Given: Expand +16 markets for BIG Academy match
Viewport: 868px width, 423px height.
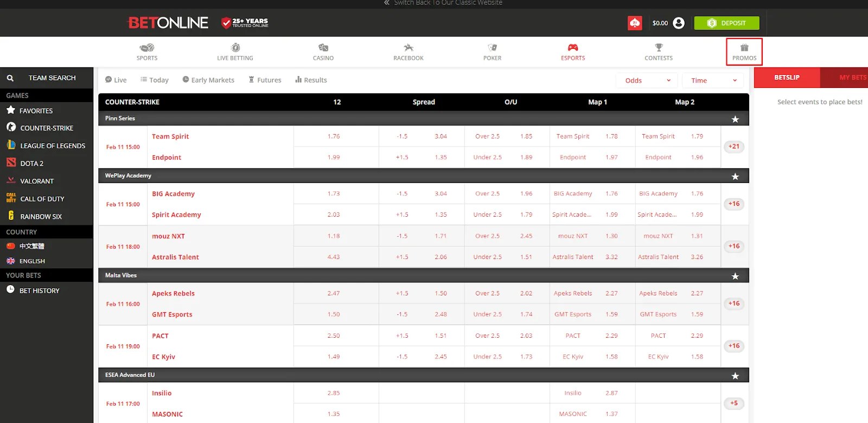Looking at the screenshot, I should 734,204.
